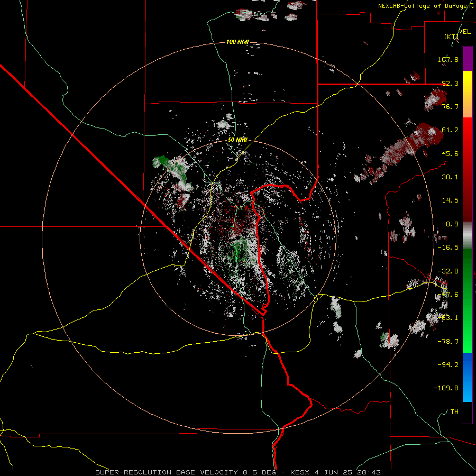Click the Super-Resolution Base Velocity caption text

(237, 472)
